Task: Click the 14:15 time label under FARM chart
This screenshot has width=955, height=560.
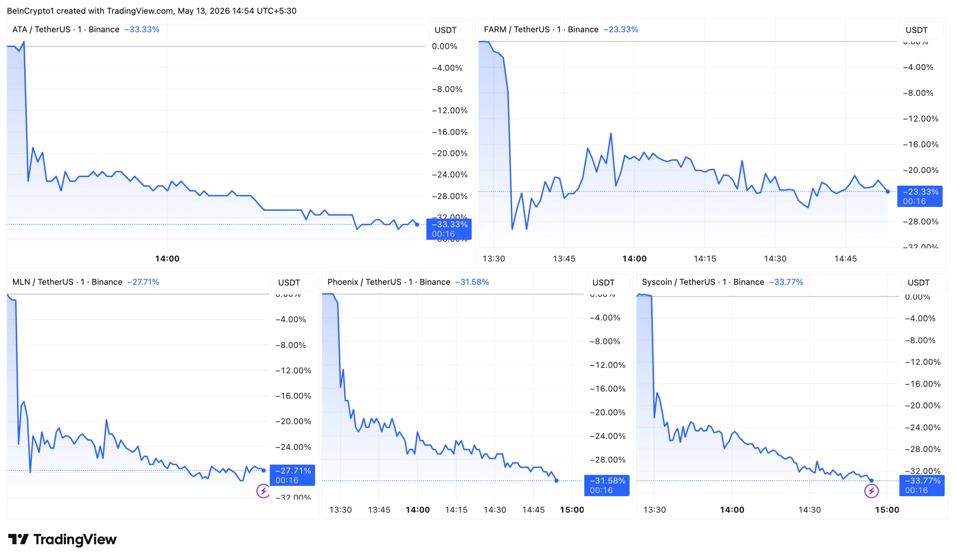Action: coord(705,259)
